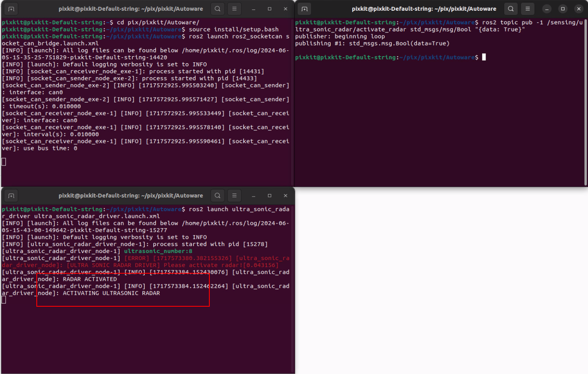Image resolution: width=588 pixels, height=374 pixels.
Task: Open new tab in top-right terminal
Action: click(x=305, y=9)
